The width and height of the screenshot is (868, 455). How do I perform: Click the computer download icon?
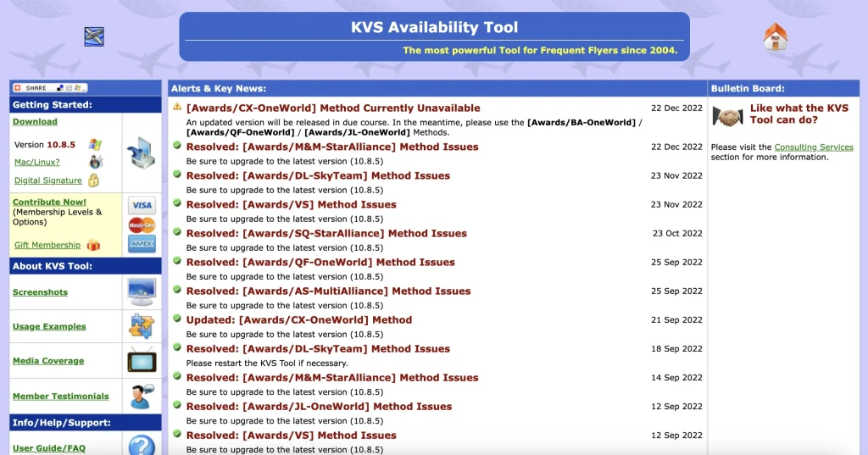tap(142, 153)
